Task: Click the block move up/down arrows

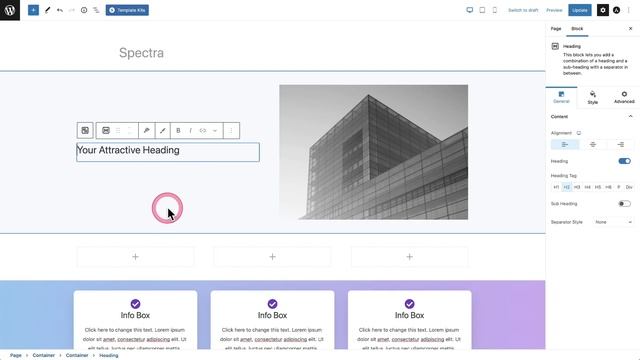Action: [130, 131]
